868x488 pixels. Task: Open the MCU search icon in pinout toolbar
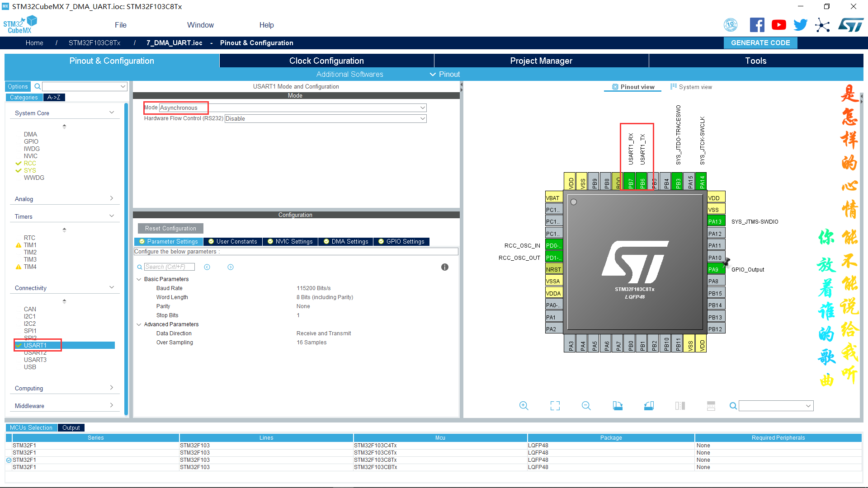(x=733, y=406)
